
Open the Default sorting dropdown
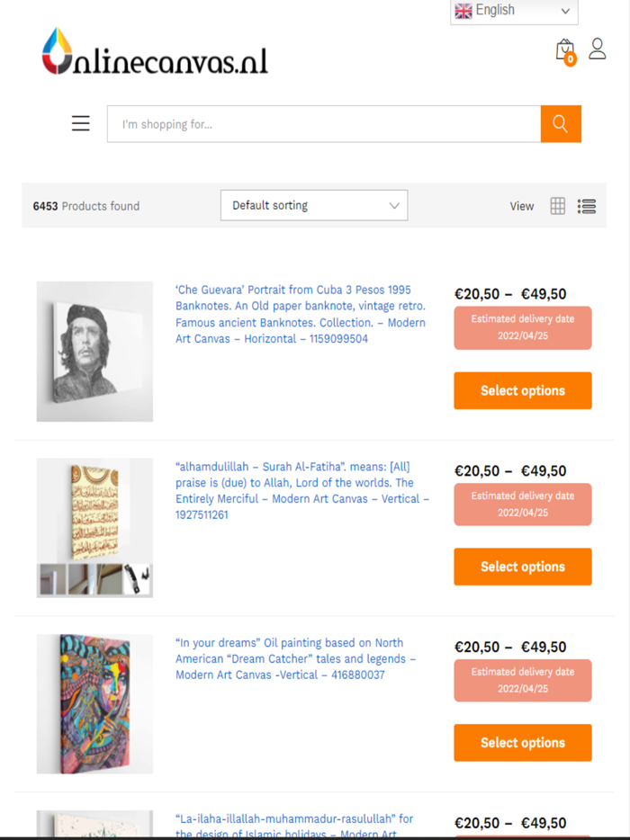coord(313,205)
